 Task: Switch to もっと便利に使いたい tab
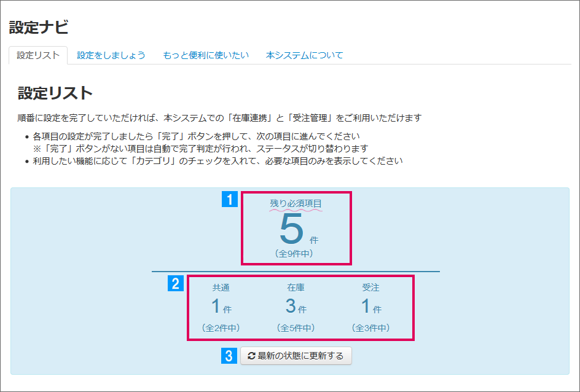point(206,55)
